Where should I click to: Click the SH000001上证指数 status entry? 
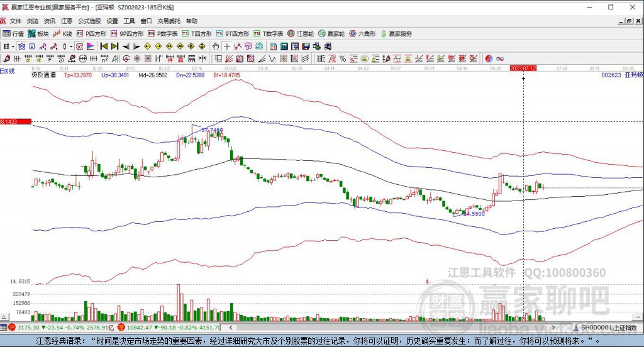click(605, 328)
